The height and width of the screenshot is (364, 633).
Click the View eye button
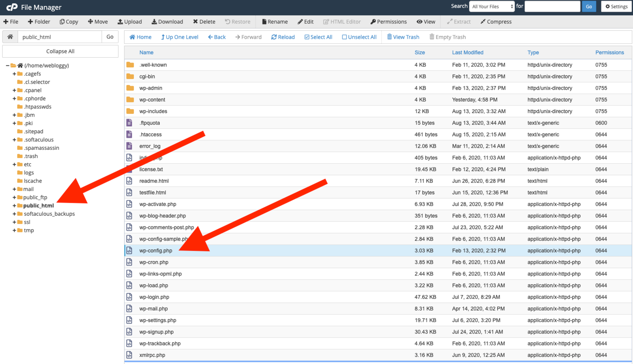pyautogui.click(x=426, y=22)
